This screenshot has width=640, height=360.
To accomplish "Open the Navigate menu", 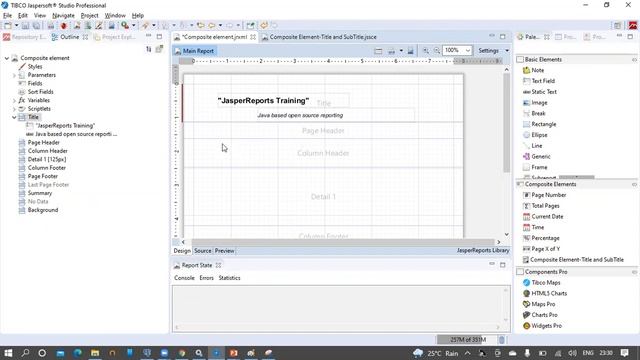I will [63, 16].
